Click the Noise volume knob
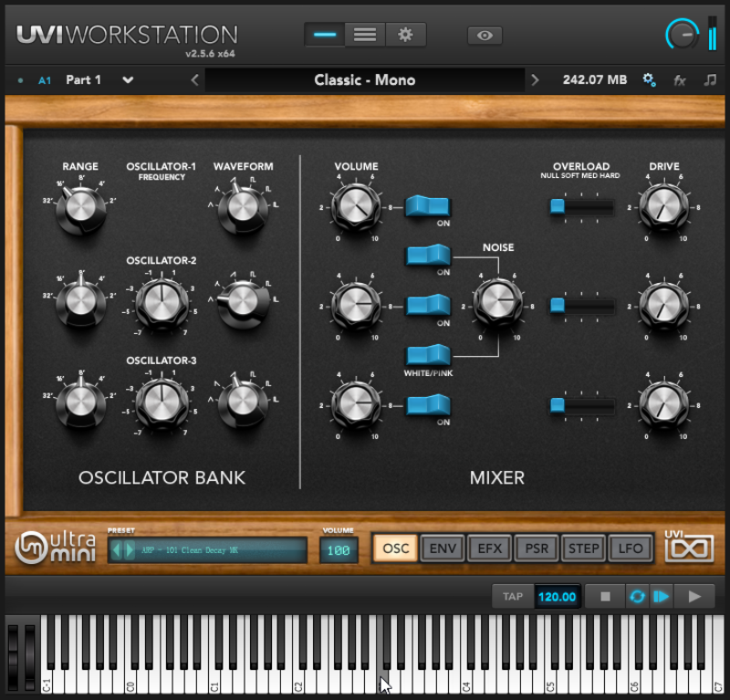This screenshot has height=700, width=730. [x=497, y=303]
